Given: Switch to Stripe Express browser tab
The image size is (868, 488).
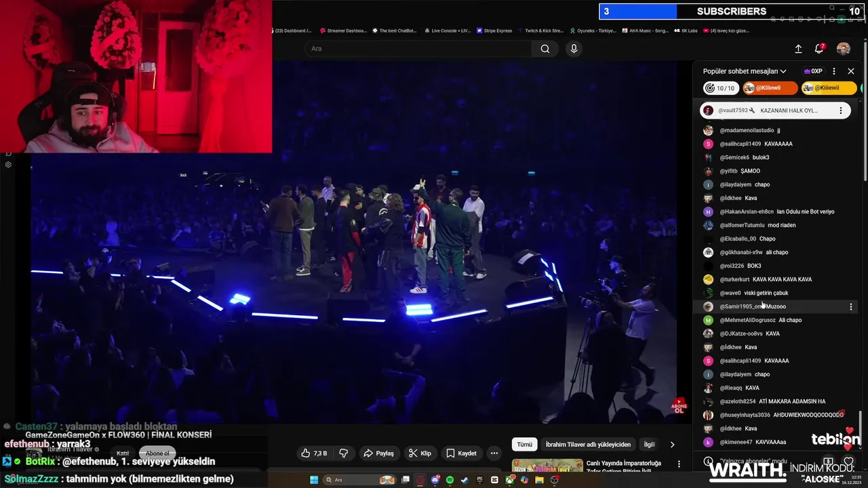Looking at the screenshot, I should click(x=494, y=30).
